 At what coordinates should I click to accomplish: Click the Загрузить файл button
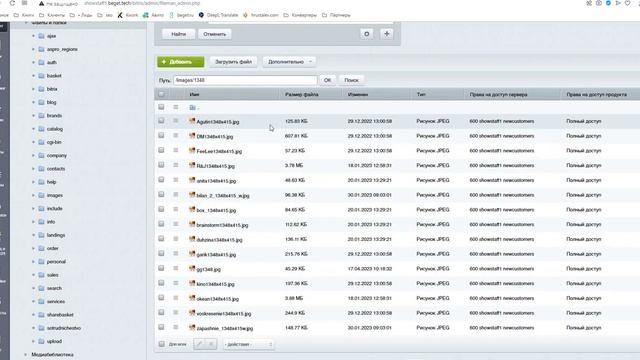point(233,62)
